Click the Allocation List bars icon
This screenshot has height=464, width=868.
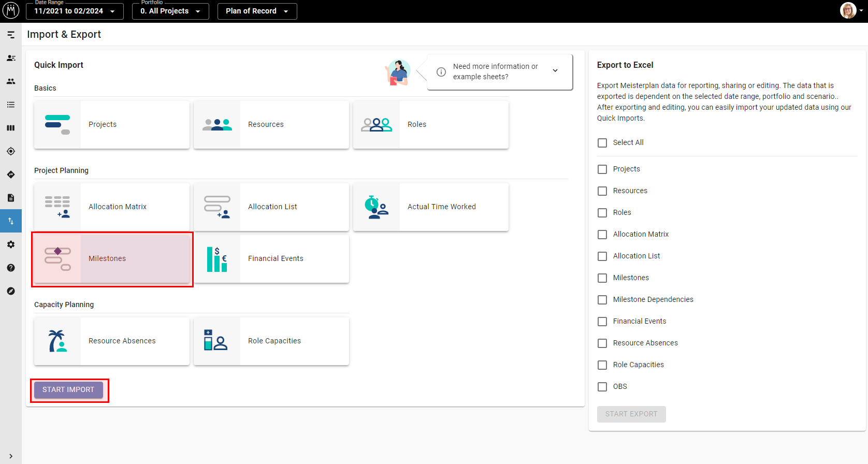(x=217, y=207)
